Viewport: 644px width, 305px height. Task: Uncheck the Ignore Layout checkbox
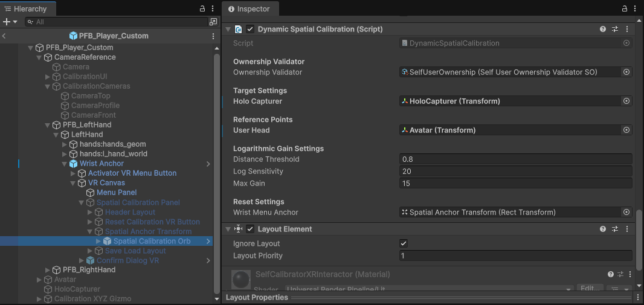tap(404, 243)
